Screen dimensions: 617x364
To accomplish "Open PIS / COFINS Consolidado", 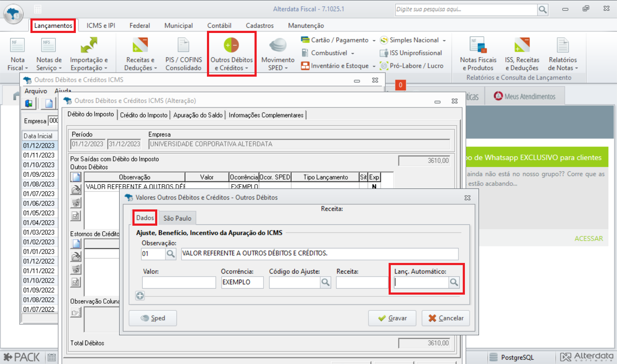I will (183, 54).
